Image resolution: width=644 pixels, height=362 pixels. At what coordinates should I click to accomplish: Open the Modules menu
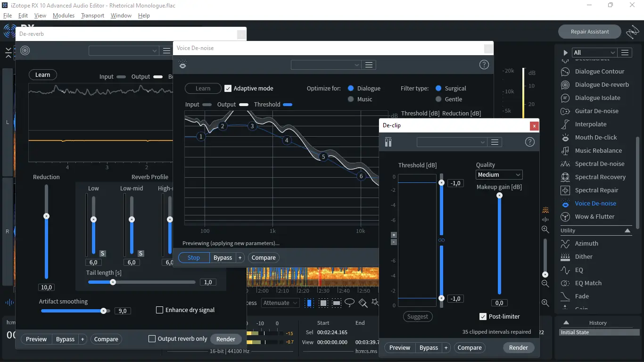pyautogui.click(x=64, y=16)
